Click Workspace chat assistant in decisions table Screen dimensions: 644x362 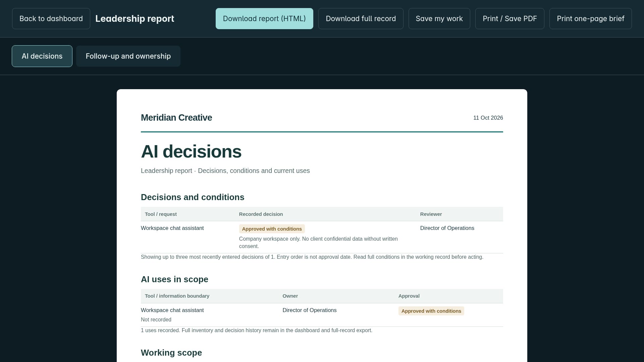(172, 228)
